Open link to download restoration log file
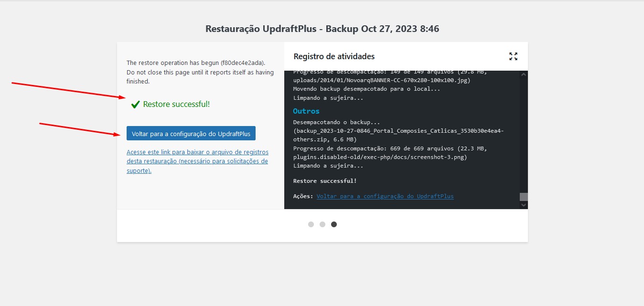The width and height of the screenshot is (644, 306). pyautogui.click(x=197, y=161)
